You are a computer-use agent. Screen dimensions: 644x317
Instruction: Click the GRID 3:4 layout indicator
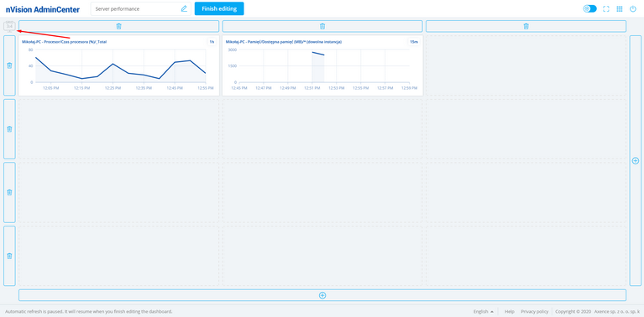coord(9,26)
